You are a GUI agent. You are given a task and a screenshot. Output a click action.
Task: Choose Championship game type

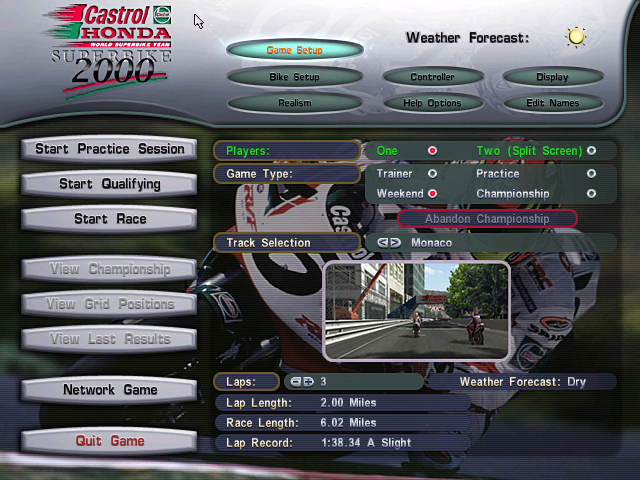pos(591,193)
